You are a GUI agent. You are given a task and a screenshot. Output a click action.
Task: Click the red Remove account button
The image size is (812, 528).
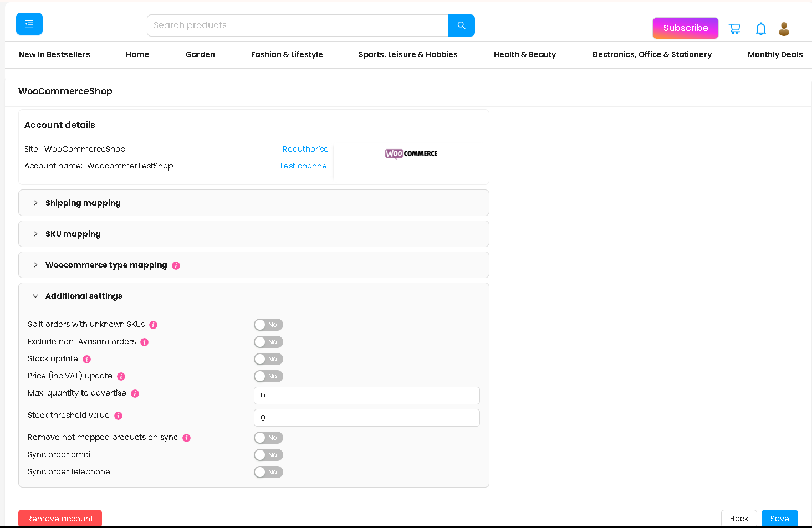click(60, 519)
